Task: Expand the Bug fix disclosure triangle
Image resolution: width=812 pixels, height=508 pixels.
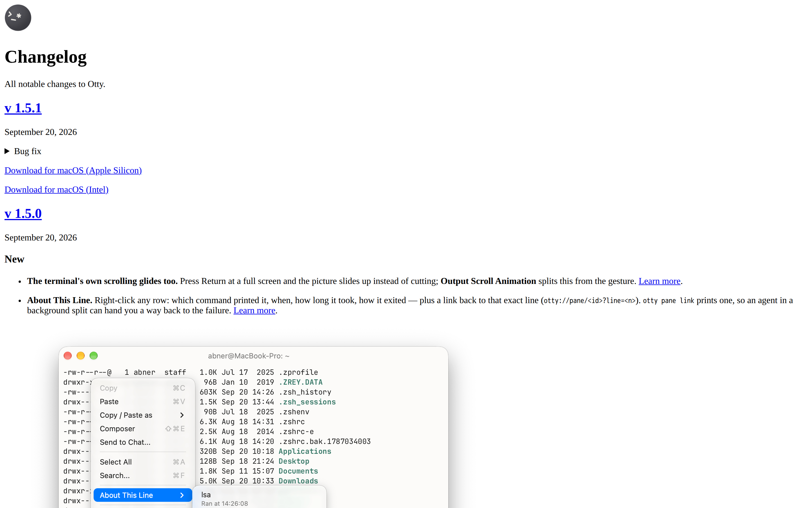Action: [7, 151]
